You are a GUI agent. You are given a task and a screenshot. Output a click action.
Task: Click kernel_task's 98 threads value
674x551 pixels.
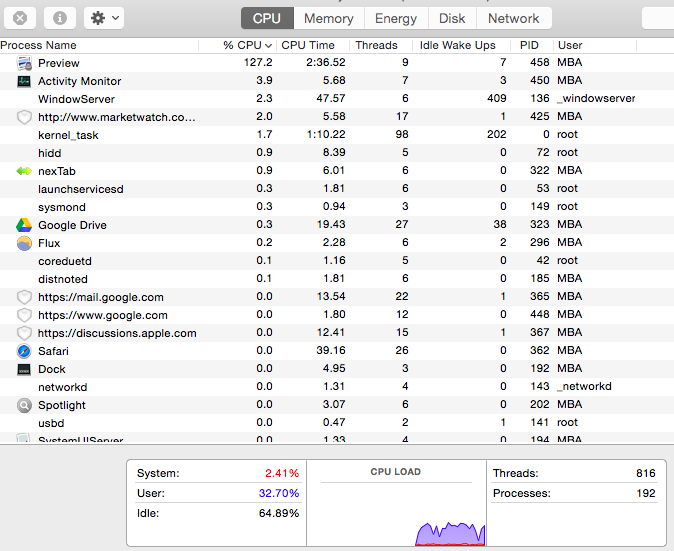402,135
